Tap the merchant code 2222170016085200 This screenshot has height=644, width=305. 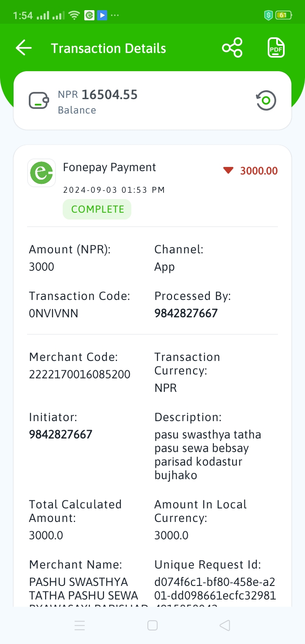point(80,375)
